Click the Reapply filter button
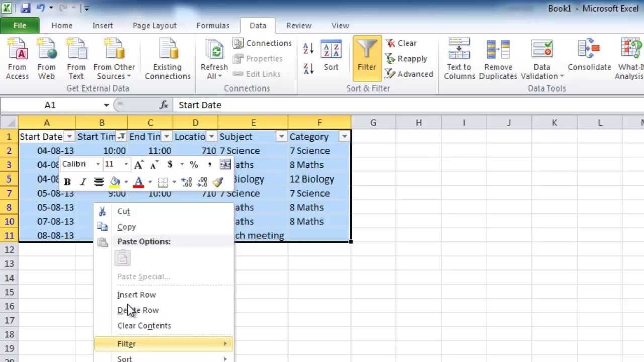This screenshot has width=644, height=362. (x=407, y=59)
